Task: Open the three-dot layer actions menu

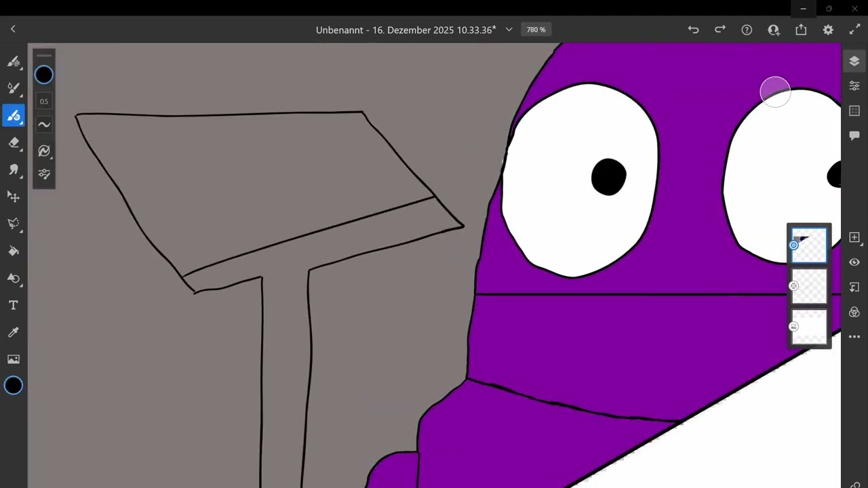Action: point(854,337)
